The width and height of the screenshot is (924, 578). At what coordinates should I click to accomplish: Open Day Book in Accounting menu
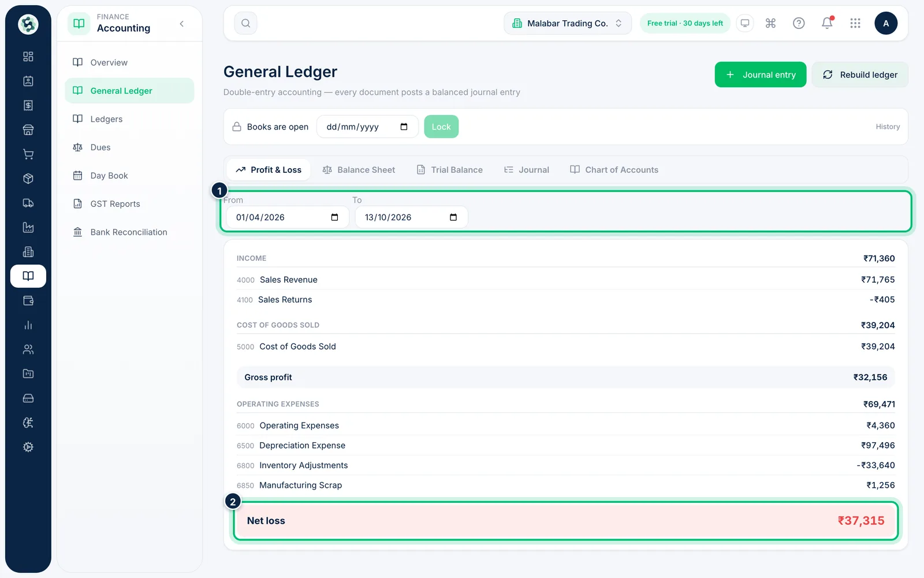[129, 176]
